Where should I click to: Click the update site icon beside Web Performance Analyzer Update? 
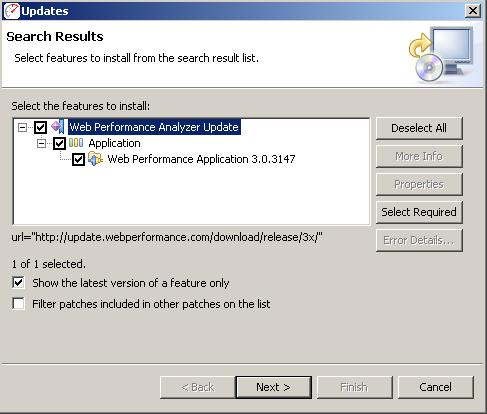coord(58,127)
